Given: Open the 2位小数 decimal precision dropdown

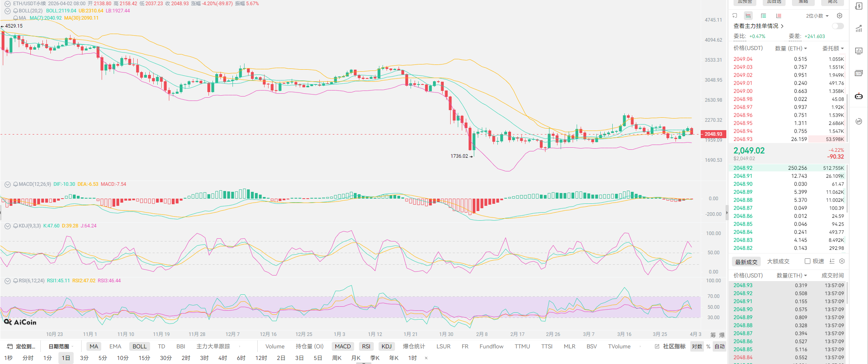Looking at the screenshot, I should pyautogui.click(x=817, y=16).
